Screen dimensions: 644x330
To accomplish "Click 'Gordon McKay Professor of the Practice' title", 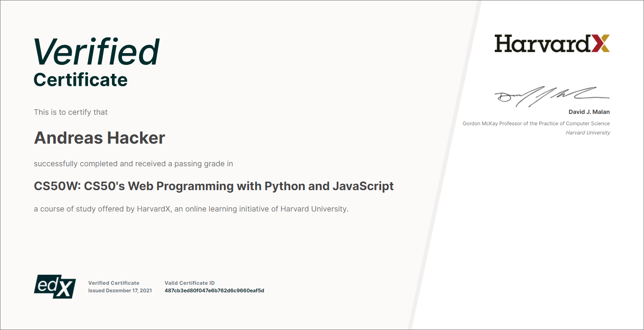I will point(536,124).
